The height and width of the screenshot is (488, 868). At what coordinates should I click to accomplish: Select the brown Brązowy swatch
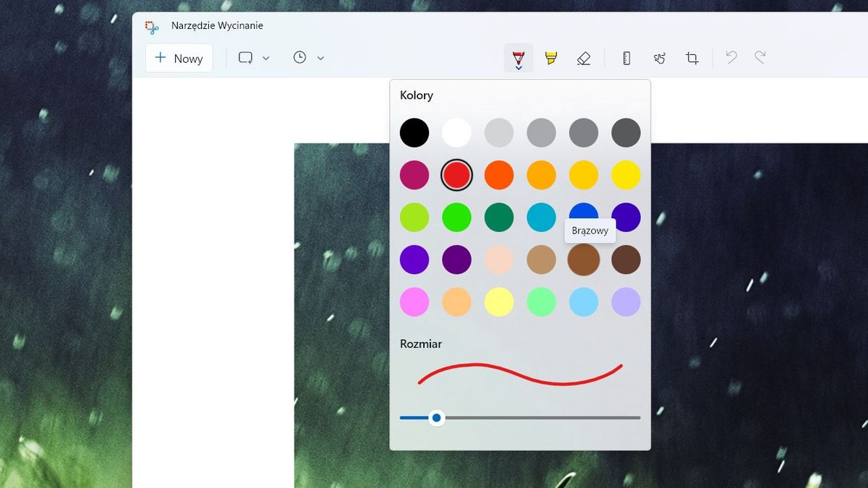(584, 260)
